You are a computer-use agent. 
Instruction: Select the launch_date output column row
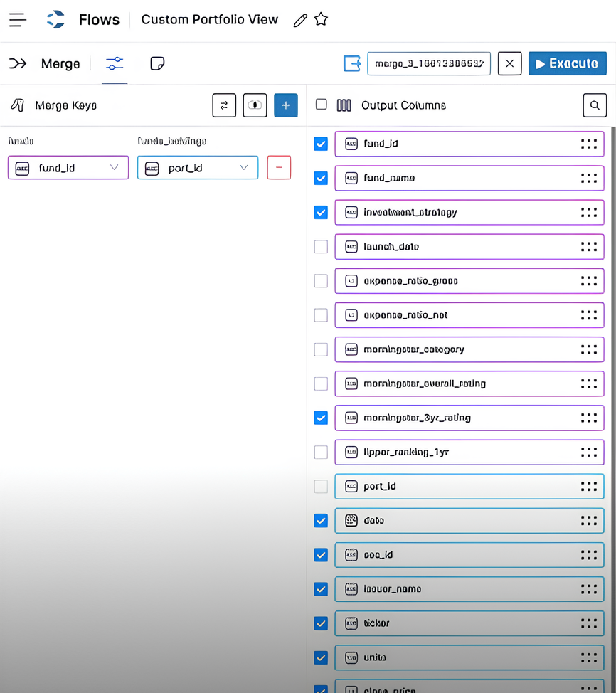(469, 247)
